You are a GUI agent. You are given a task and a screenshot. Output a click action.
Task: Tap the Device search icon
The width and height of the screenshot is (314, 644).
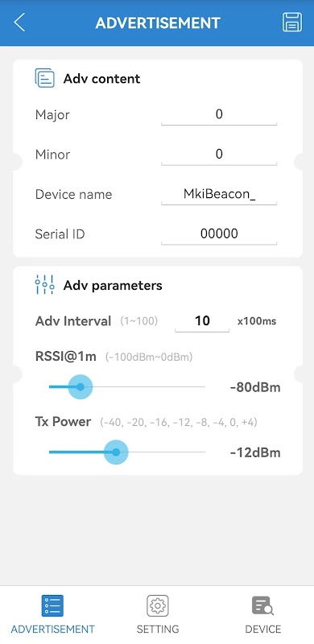(263, 605)
